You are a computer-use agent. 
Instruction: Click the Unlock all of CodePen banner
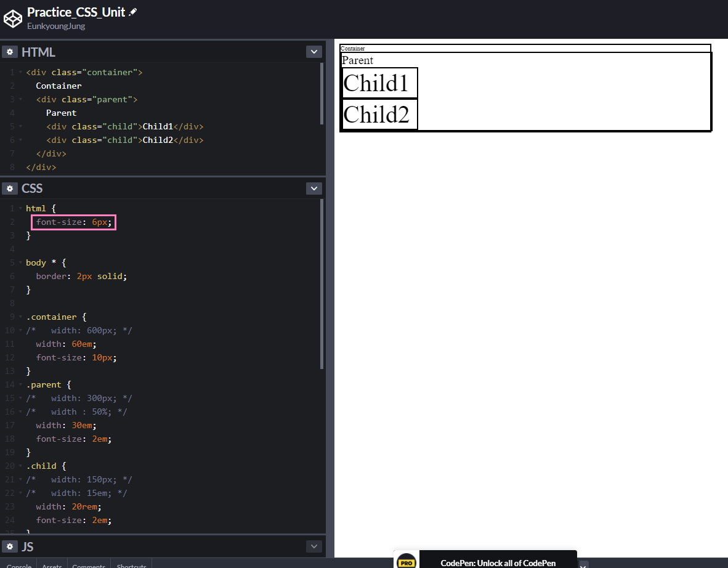[x=498, y=562]
